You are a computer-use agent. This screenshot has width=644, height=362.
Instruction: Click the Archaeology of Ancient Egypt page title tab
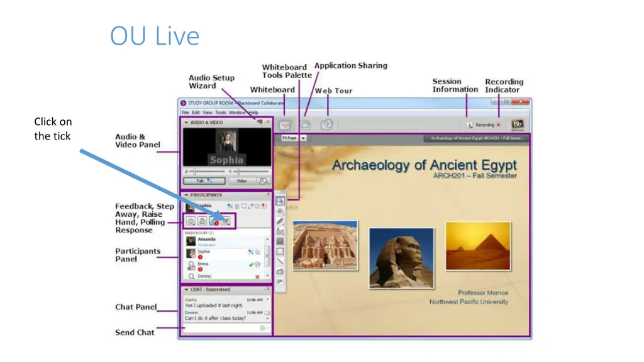click(477, 138)
